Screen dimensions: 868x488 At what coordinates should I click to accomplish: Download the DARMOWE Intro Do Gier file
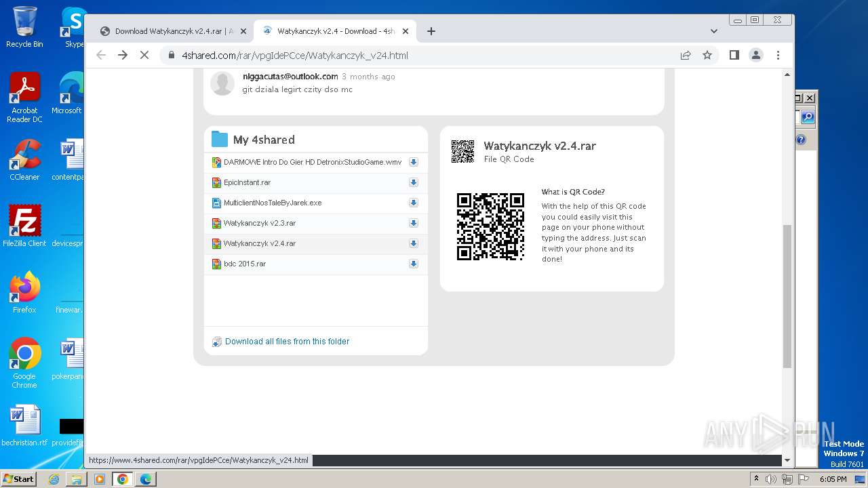pyautogui.click(x=414, y=162)
